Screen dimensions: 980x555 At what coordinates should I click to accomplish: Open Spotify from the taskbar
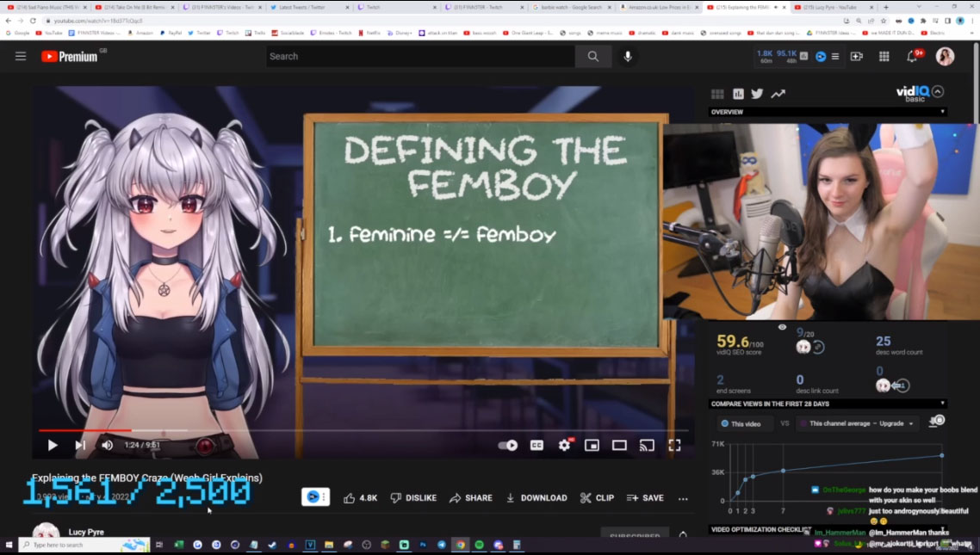click(480, 545)
